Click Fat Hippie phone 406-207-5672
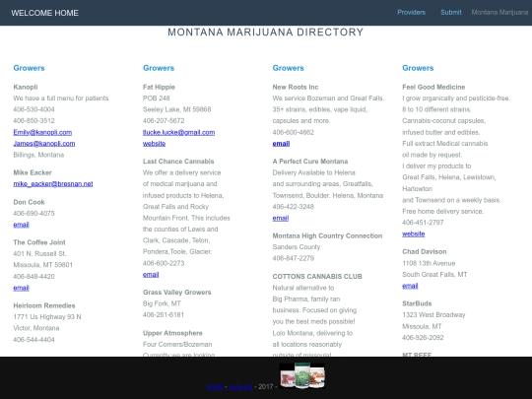 [164, 120]
